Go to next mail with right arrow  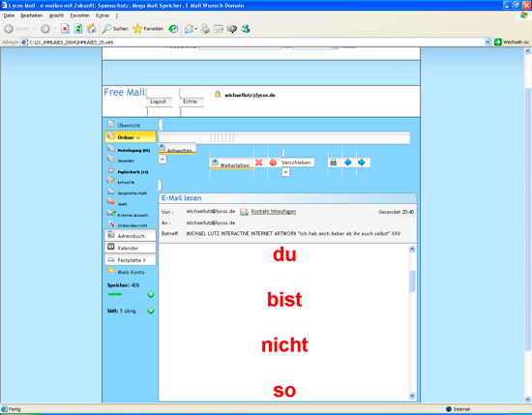coord(362,163)
